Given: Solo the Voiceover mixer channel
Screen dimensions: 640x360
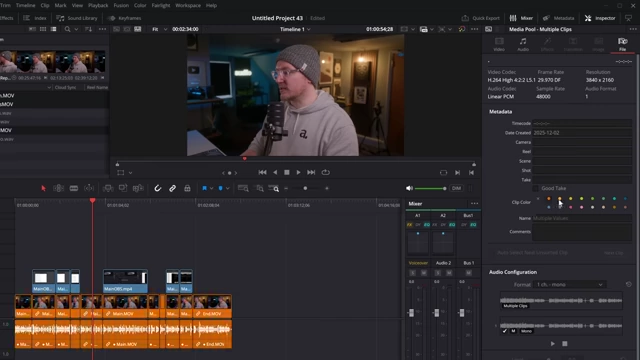Looking at the screenshot, I should 412,273.
